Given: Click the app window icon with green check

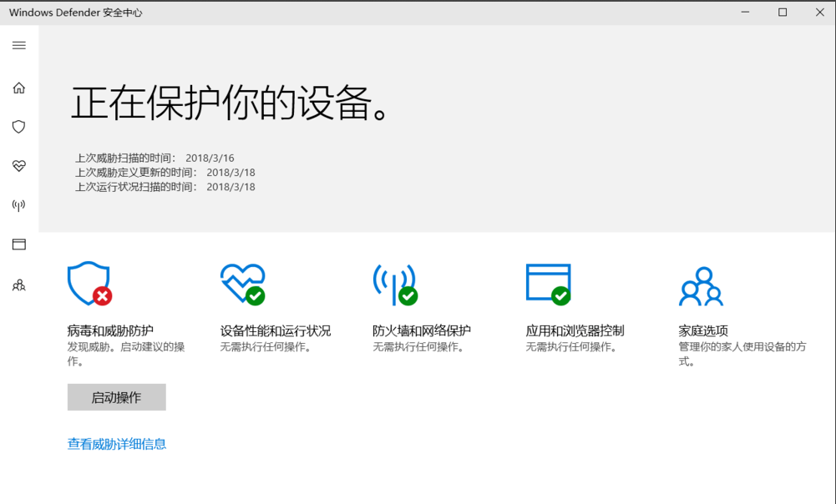Looking at the screenshot, I should [x=548, y=282].
